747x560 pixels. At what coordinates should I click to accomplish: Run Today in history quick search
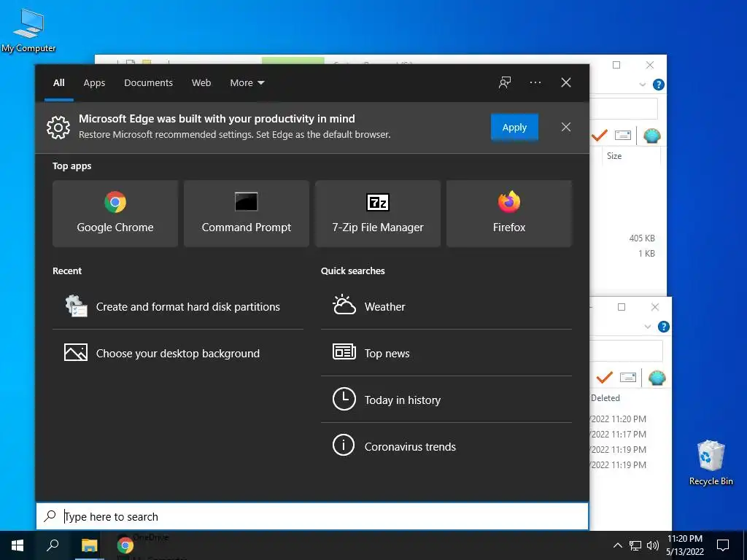pyautogui.click(x=446, y=400)
